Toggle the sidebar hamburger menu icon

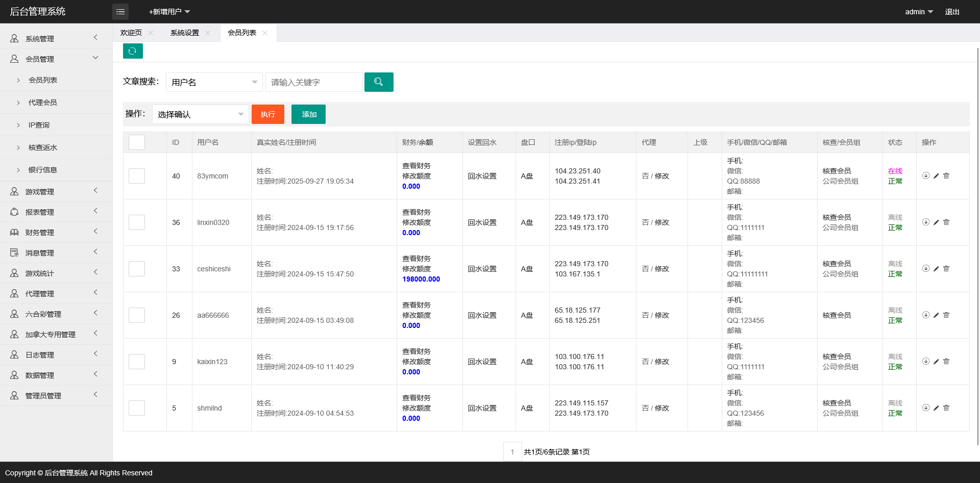pyautogui.click(x=120, y=12)
